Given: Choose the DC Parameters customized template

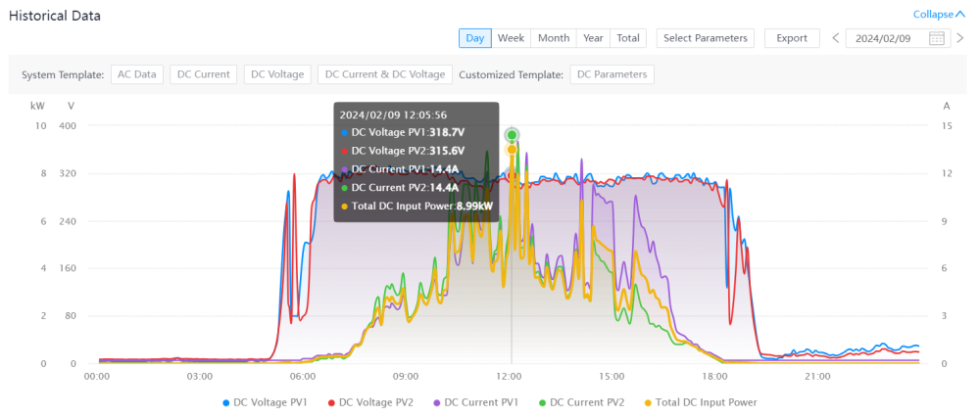Looking at the screenshot, I should pyautogui.click(x=612, y=74).
